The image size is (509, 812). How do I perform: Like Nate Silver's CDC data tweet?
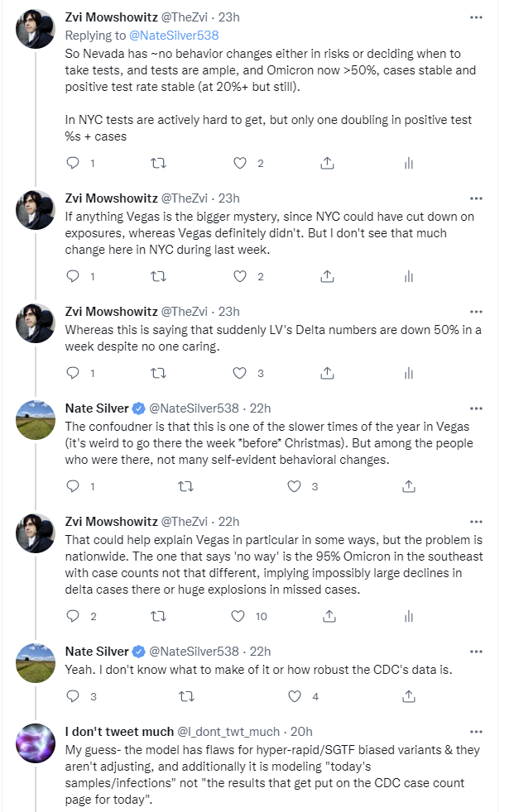pos(295,697)
